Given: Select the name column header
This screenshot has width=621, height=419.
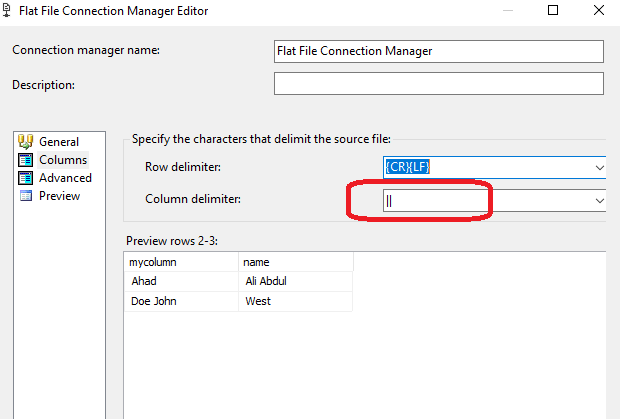Looking at the screenshot, I should coord(295,262).
